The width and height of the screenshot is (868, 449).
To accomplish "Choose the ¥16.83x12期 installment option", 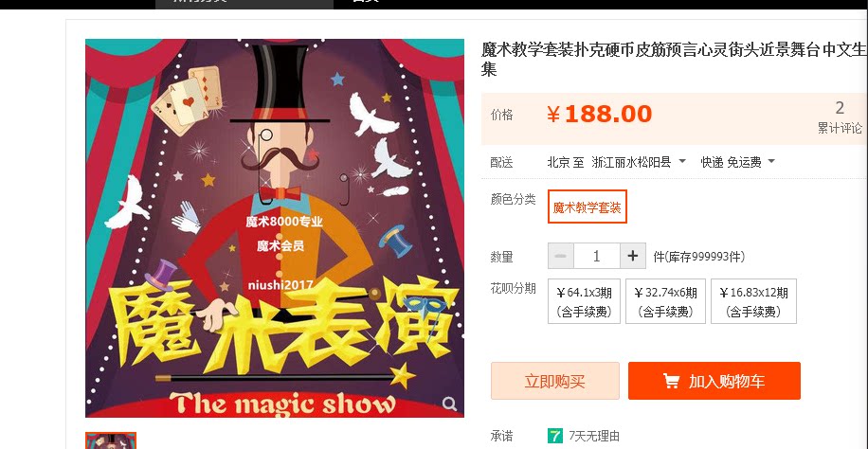I will [753, 301].
